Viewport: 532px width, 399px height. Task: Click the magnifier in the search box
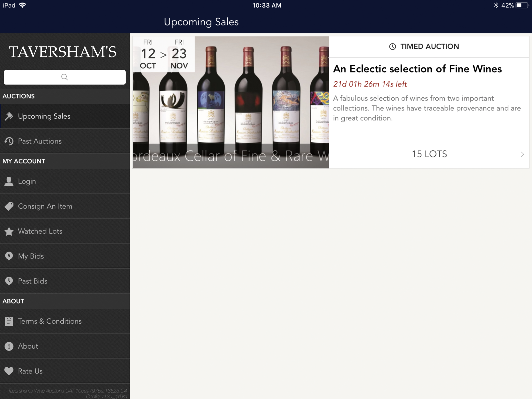(64, 77)
